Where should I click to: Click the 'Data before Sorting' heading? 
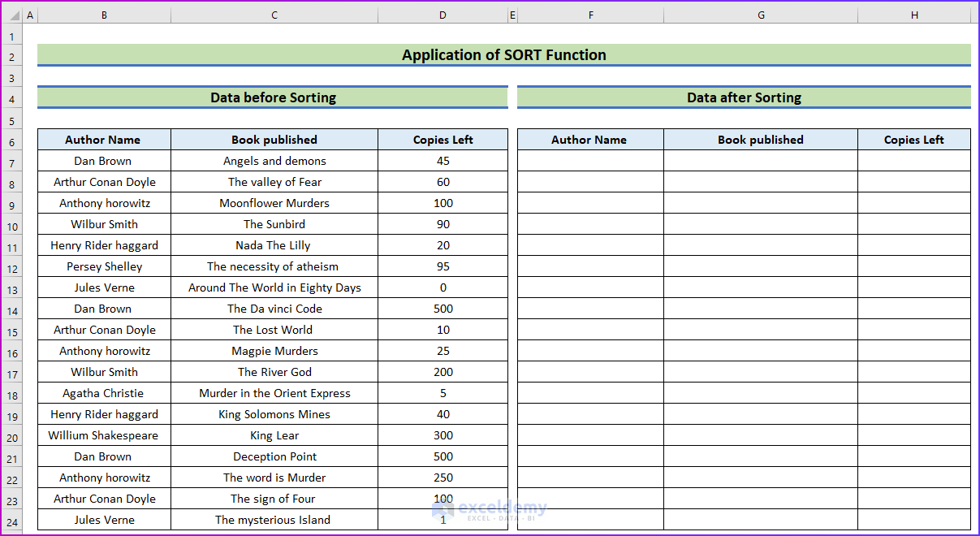click(273, 97)
